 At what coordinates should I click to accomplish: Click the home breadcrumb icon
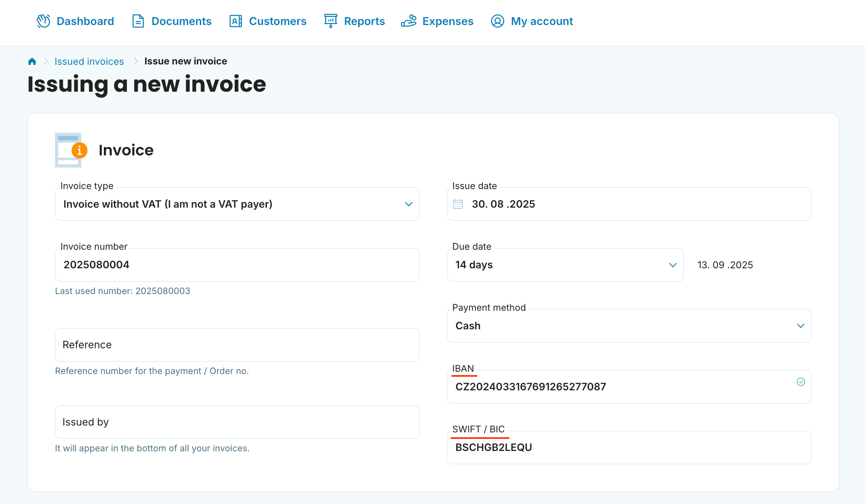[32, 61]
